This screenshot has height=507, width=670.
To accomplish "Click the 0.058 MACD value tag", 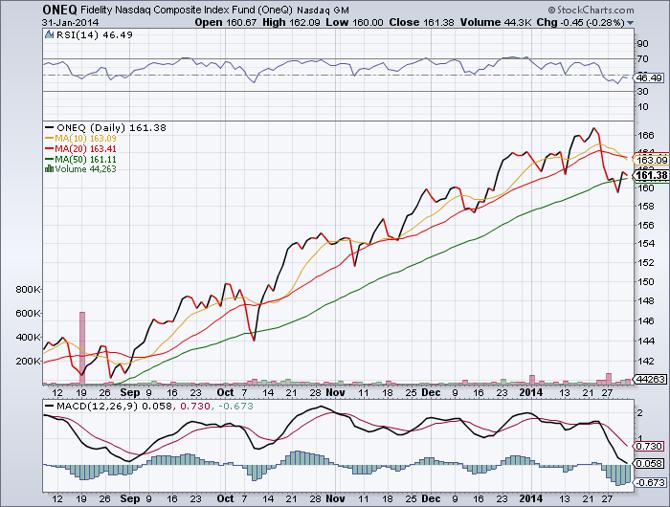I will coord(649,463).
